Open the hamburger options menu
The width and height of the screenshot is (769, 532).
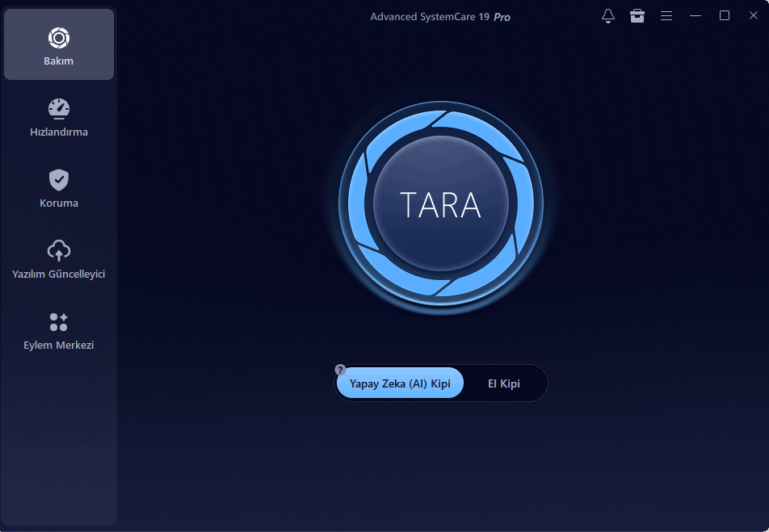(666, 16)
